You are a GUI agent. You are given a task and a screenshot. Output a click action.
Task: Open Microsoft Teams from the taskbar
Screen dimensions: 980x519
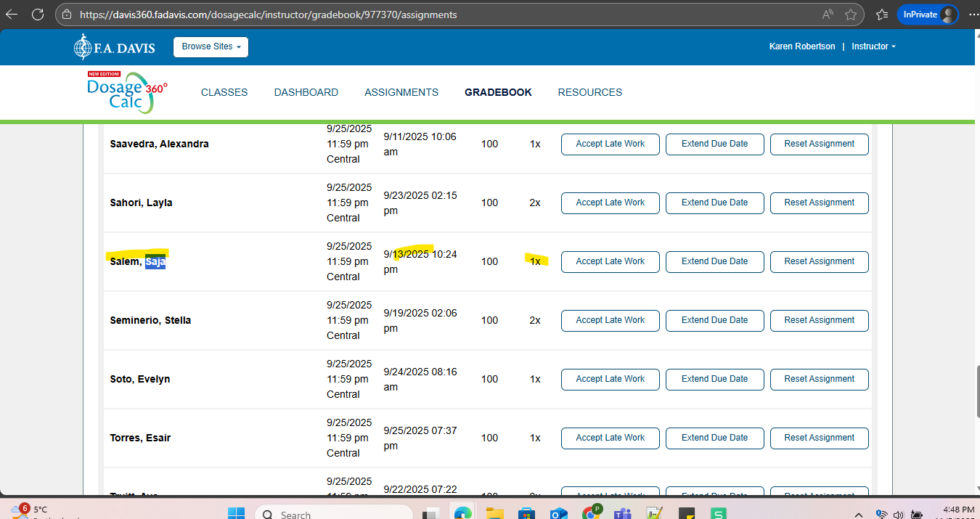click(x=622, y=513)
